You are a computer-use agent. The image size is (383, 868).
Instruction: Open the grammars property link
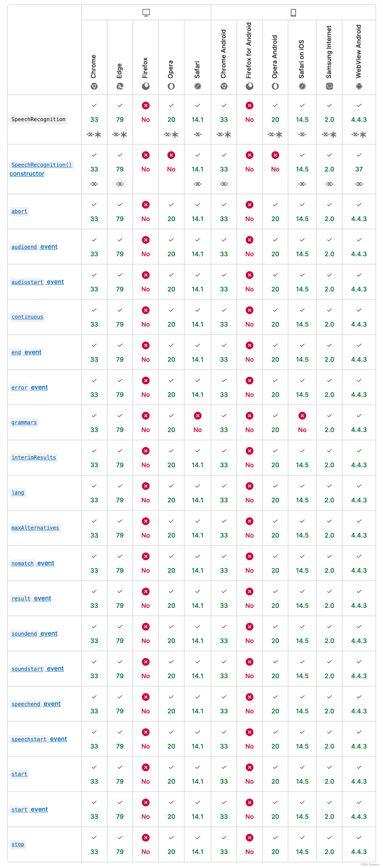coord(24,422)
